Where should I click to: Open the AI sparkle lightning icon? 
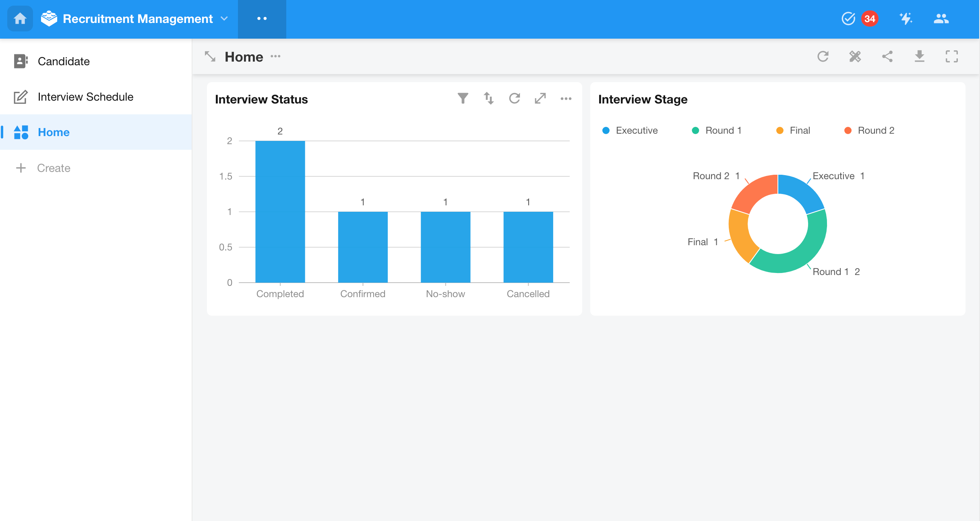click(x=906, y=19)
